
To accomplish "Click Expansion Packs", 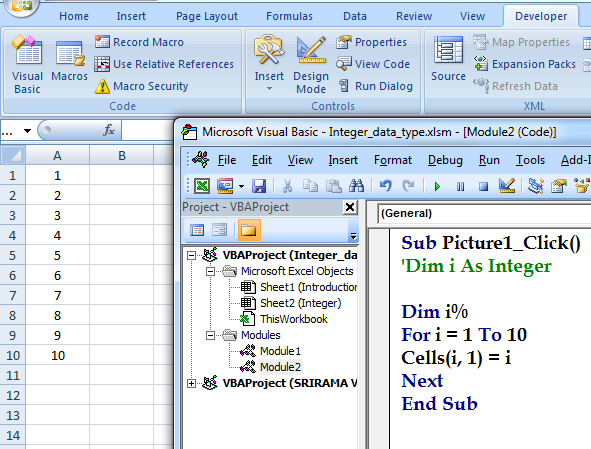I will [x=525, y=64].
